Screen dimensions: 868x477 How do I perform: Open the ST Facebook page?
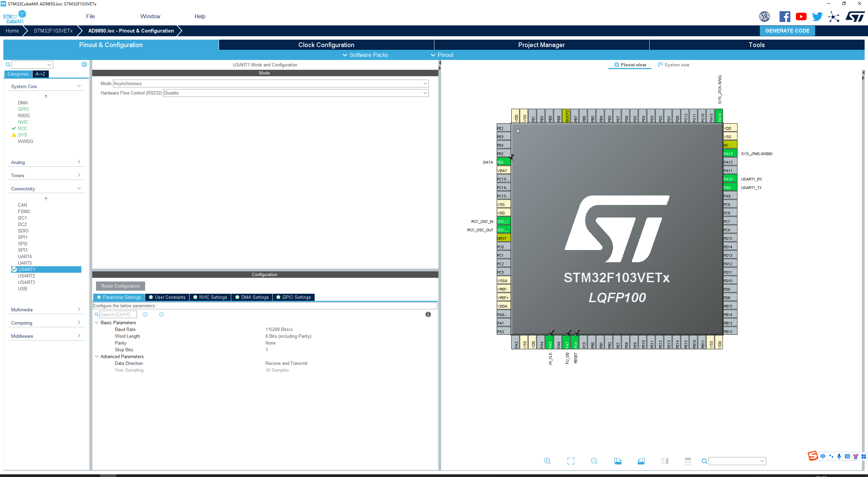point(785,17)
